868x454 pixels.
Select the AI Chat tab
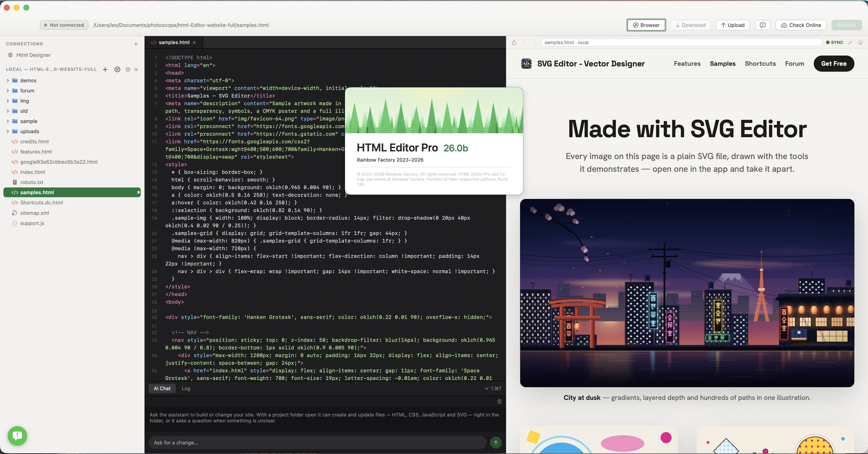pos(162,388)
